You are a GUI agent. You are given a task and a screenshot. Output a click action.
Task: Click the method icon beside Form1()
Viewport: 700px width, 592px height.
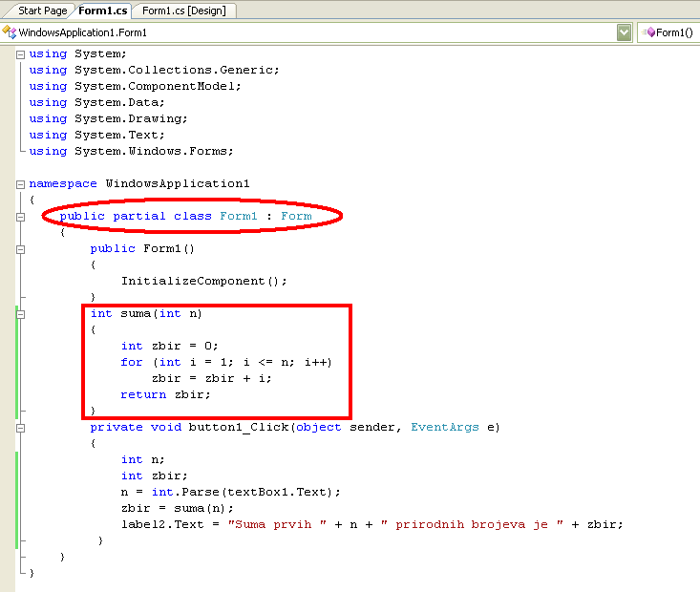click(647, 32)
